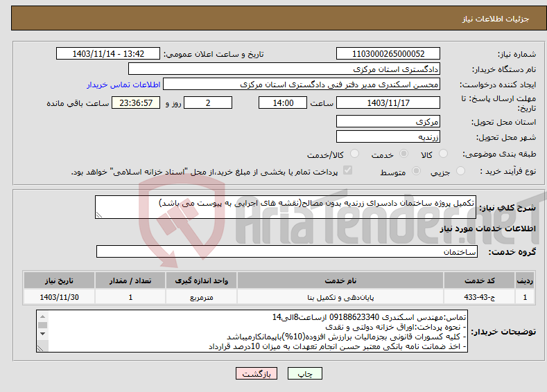547x392 pixels.
Task: Select the خدمت radio button
Action: coord(403,153)
